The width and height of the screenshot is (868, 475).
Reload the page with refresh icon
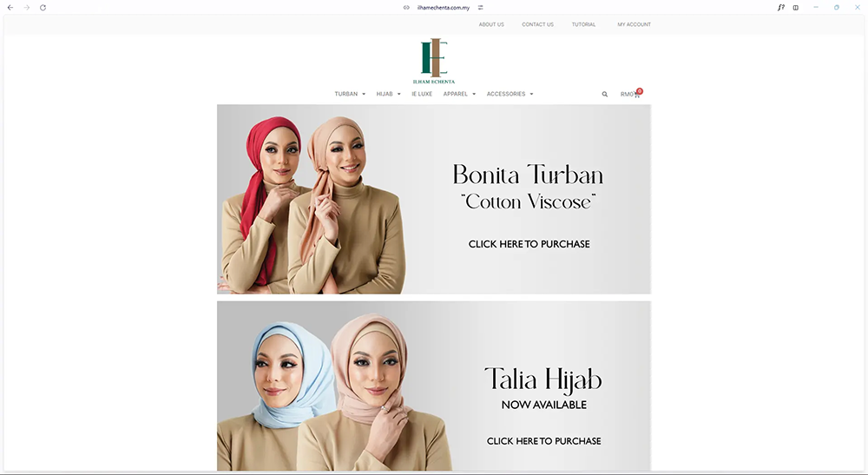(43, 7)
